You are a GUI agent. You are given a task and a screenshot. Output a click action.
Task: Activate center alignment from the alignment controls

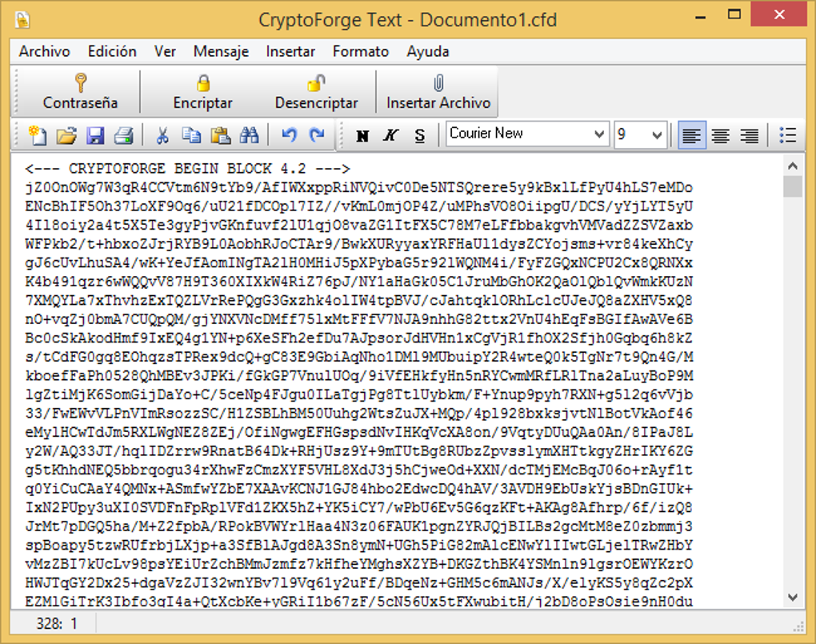pos(719,135)
